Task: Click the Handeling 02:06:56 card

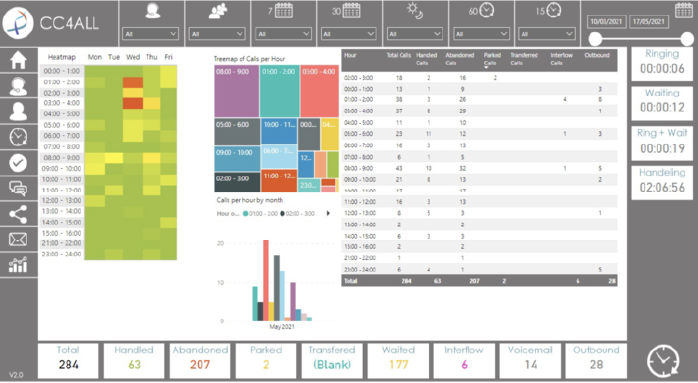Action: [662, 182]
